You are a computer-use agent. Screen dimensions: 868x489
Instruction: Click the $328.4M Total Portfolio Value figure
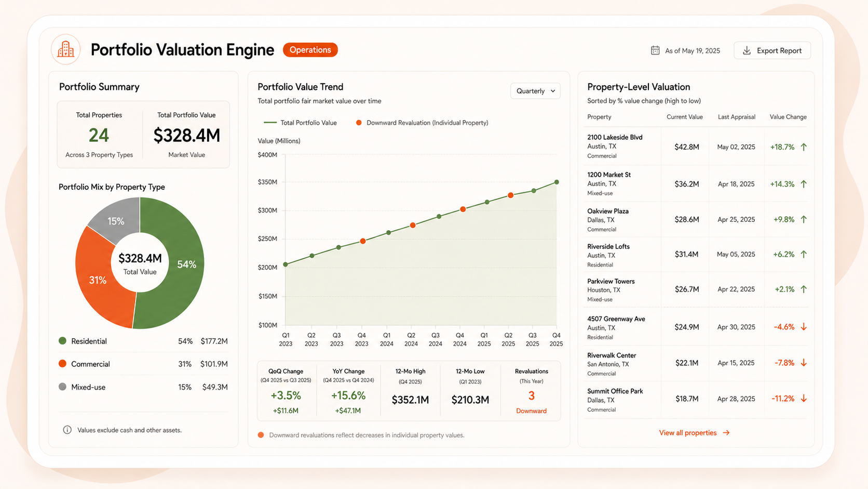coord(186,135)
